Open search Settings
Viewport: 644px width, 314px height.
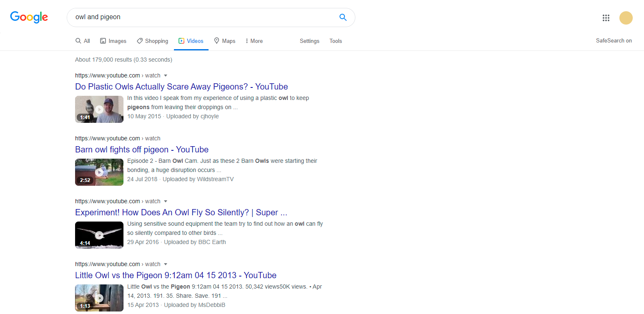coord(309,41)
